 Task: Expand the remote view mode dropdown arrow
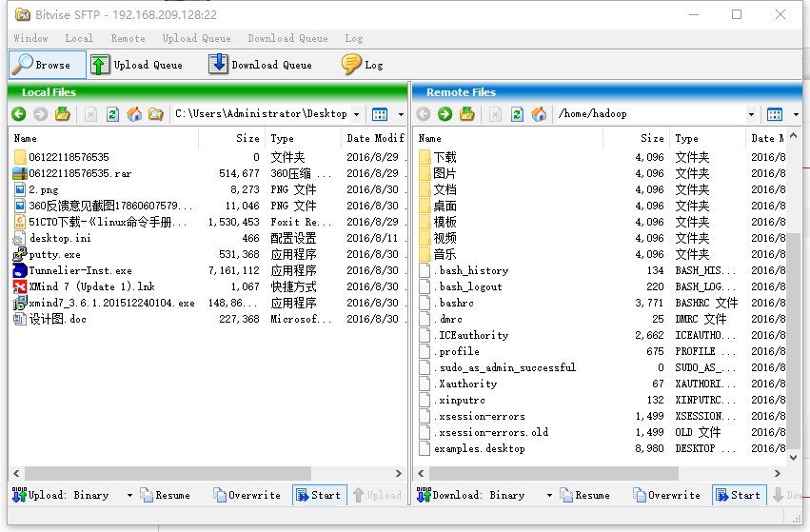click(796, 114)
